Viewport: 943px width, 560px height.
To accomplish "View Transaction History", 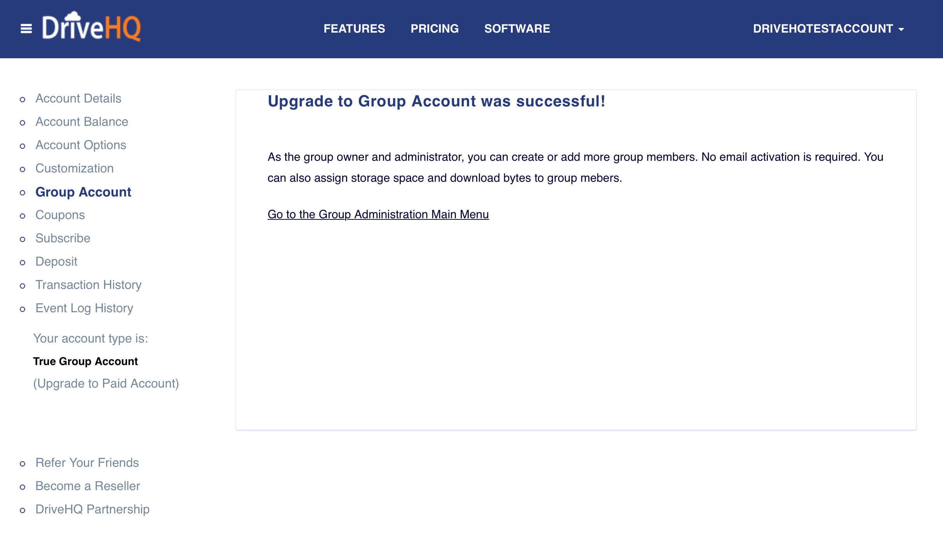I will tap(88, 285).
